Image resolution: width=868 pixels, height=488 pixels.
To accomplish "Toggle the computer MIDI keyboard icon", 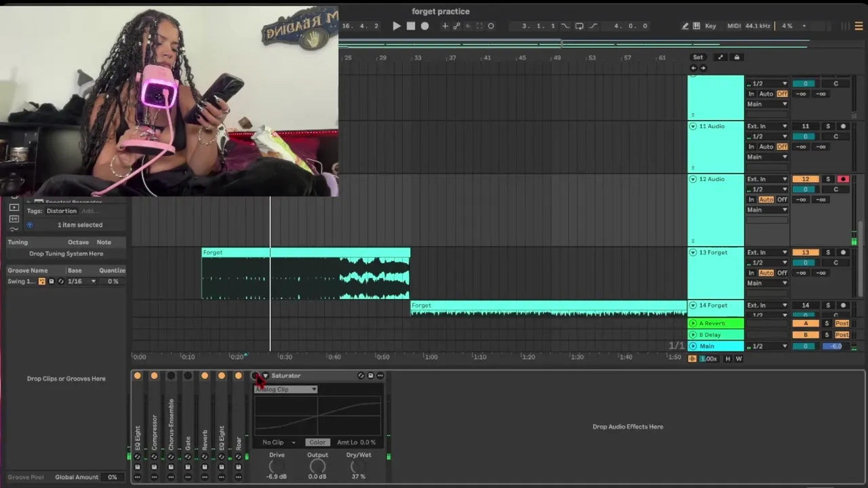I will pos(697,26).
